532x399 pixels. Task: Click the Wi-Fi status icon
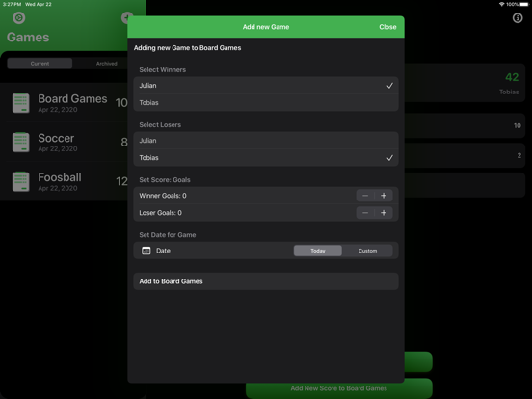pos(501,4)
